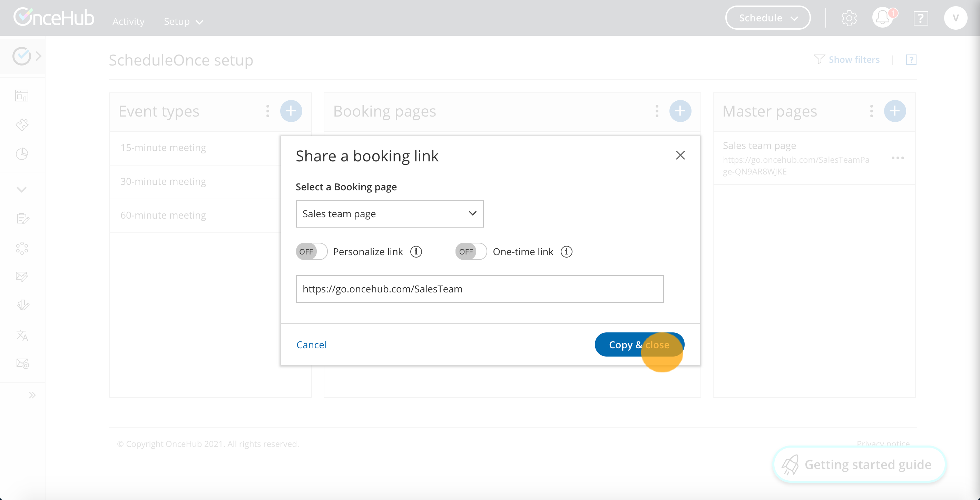This screenshot has width=980, height=500.
Task: Open the resource pools dots sidebar icon
Action: [x=22, y=248]
